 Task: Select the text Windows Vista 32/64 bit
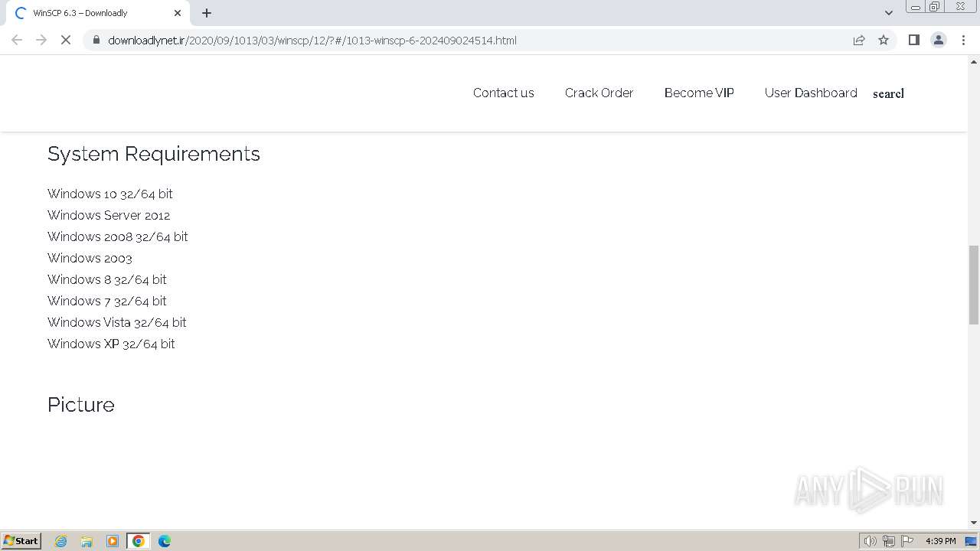pyautogui.click(x=117, y=322)
